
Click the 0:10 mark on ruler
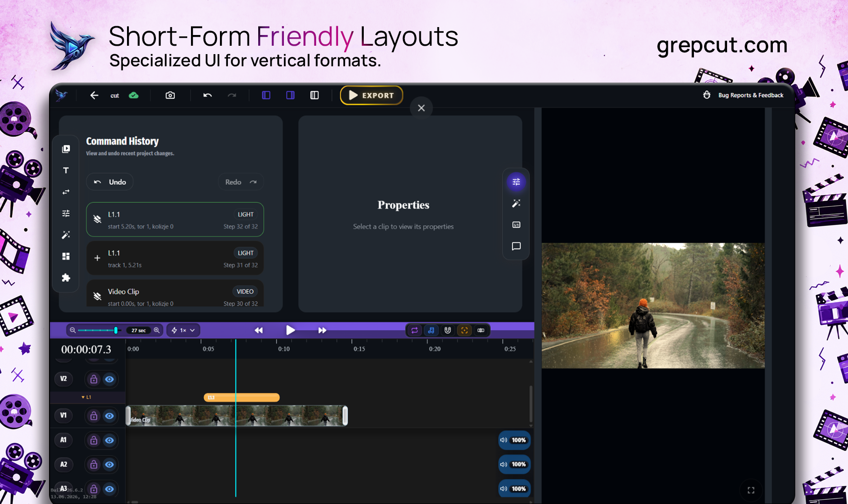click(x=284, y=349)
